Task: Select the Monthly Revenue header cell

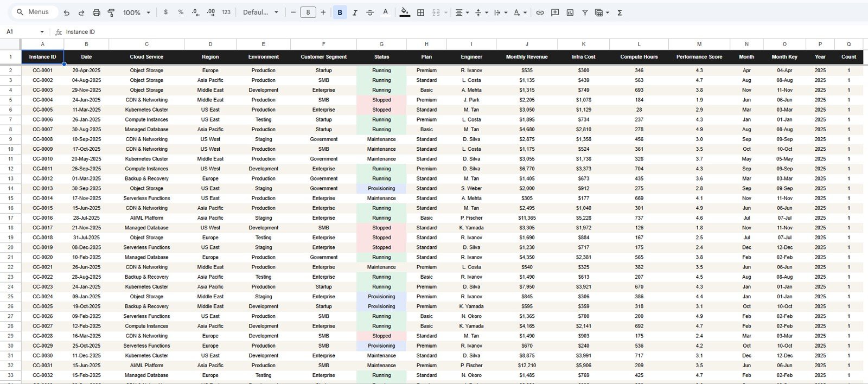Action: click(526, 56)
